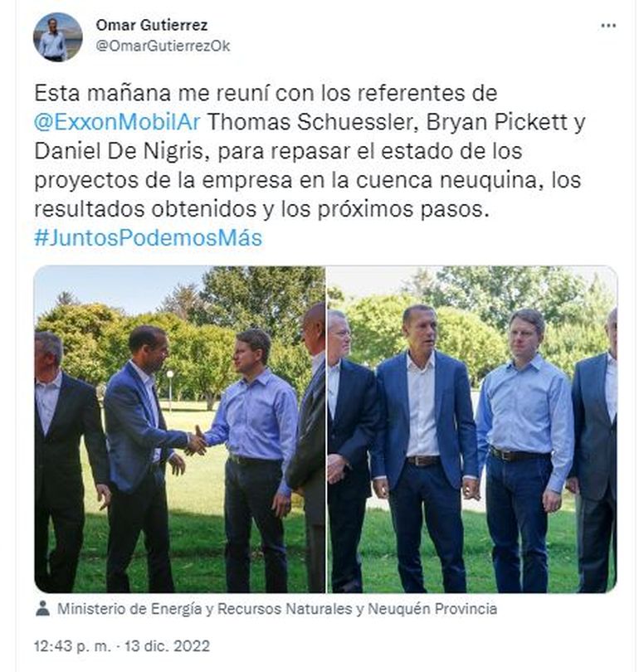Viewport: 639px width, 672px height.
Task: Click the Neuquén Provincia tagged account
Action: (432, 609)
